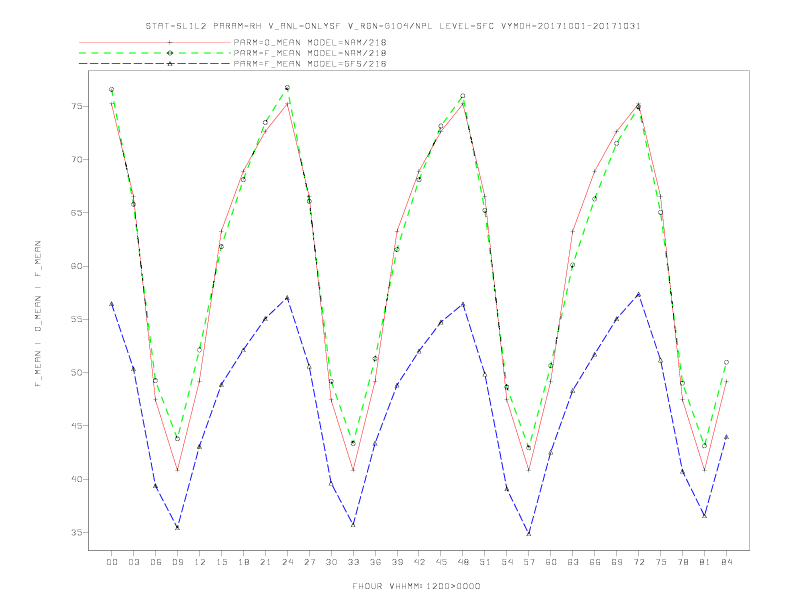This screenshot has width=792, height=612.
Task: Click x-axis forecast hour label 57
Action: coord(529,562)
